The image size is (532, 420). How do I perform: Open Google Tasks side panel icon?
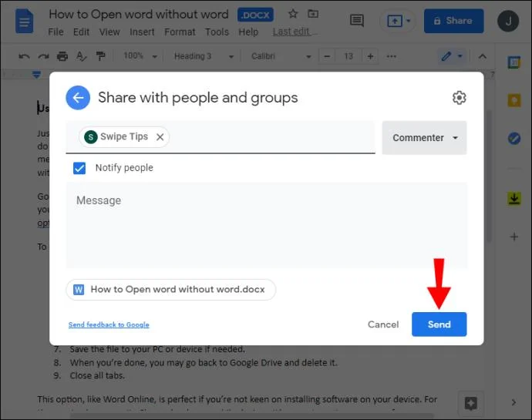(x=514, y=139)
